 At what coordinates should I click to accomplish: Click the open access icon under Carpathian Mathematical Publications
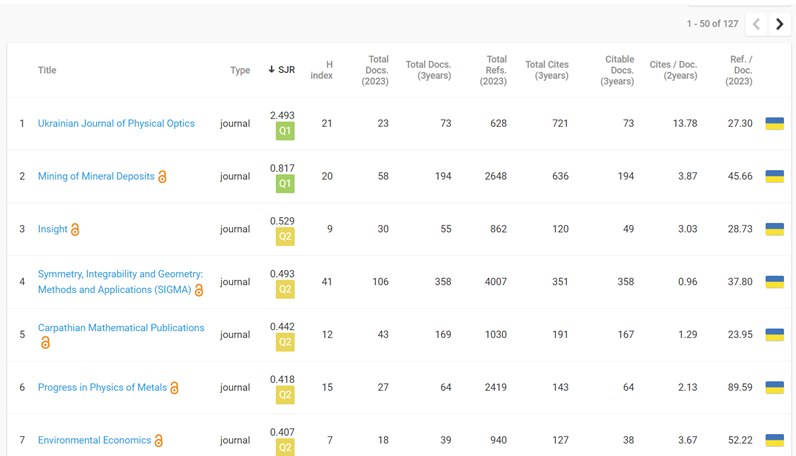(x=45, y=343)
